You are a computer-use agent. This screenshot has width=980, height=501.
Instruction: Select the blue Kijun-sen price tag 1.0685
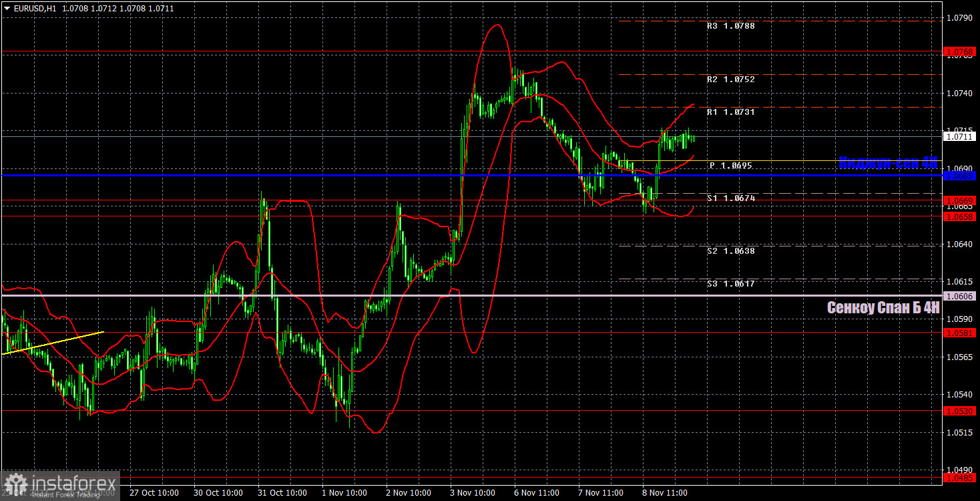(x=960, y=176)
